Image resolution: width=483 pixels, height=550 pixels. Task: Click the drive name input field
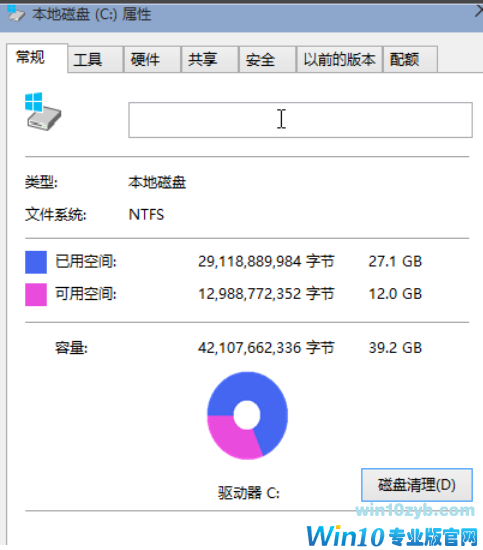(x=300, y=120)
